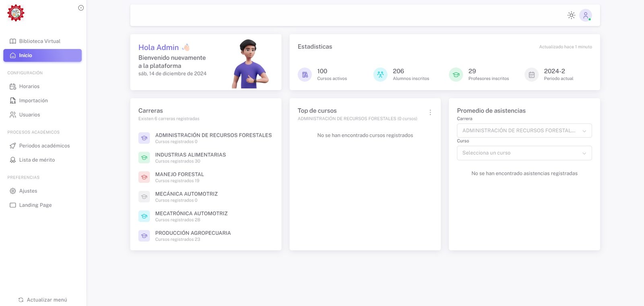
Task: Open Periodos académicos page
Action: coord(43,146)
